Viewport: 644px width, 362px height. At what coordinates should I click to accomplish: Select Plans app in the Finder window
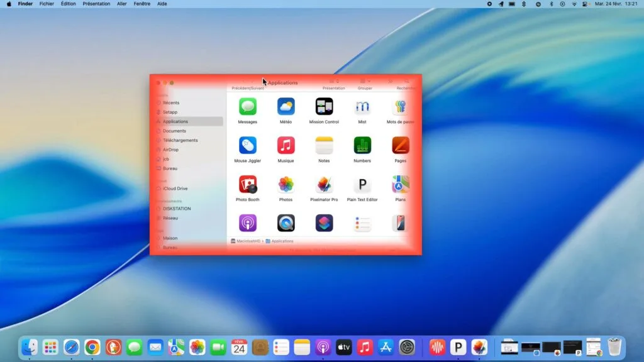coord(401,184)
